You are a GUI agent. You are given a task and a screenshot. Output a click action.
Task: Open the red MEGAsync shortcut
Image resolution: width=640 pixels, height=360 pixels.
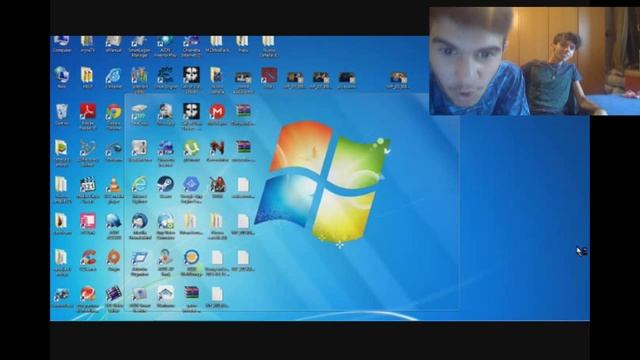click(x=217, y=114)
